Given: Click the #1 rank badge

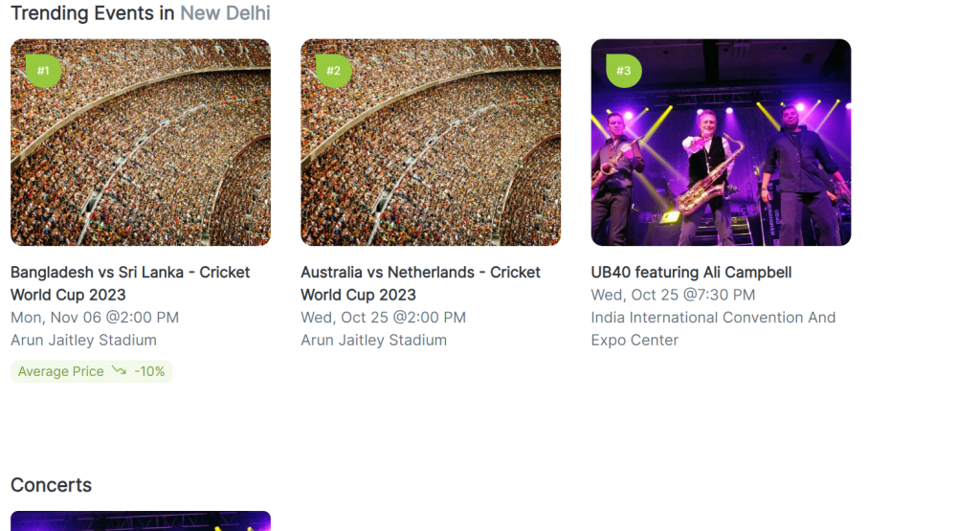Looking at the screenshot, I should [43, 70].
